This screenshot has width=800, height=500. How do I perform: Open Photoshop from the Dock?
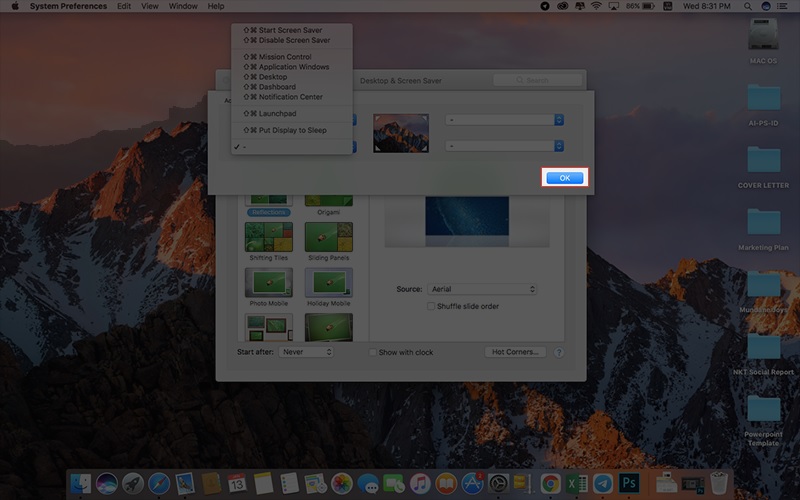(629, 484)
